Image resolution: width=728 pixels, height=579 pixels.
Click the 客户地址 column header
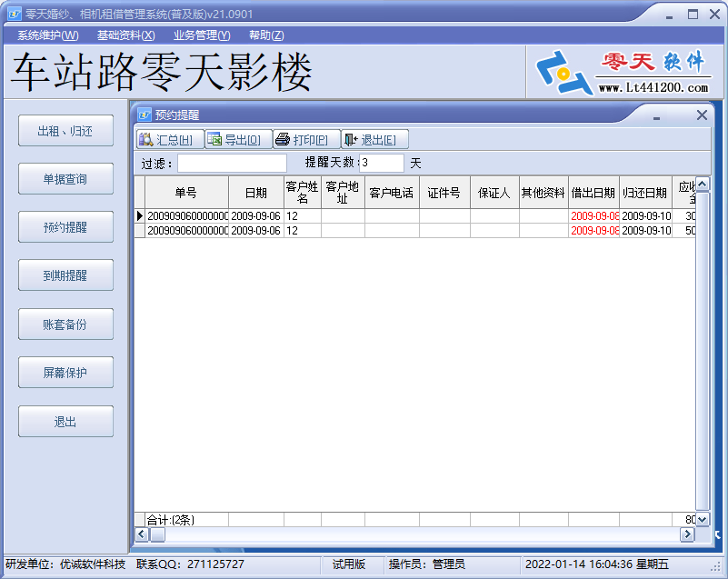(343, 192)
